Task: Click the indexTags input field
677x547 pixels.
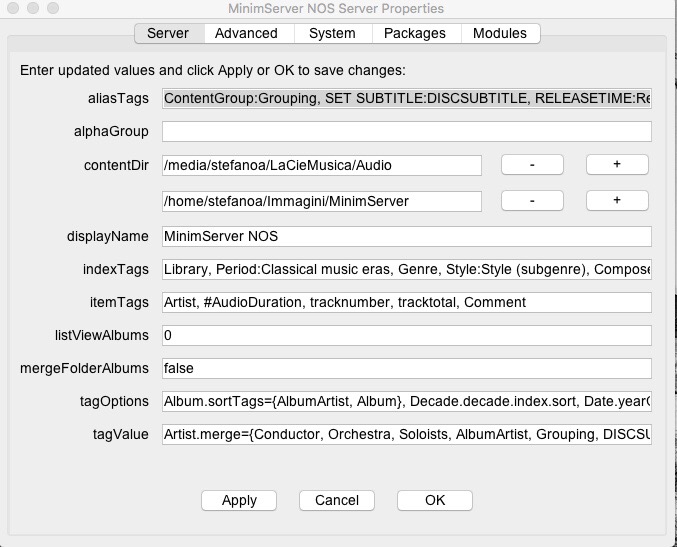Action: (x=406, y=269)
